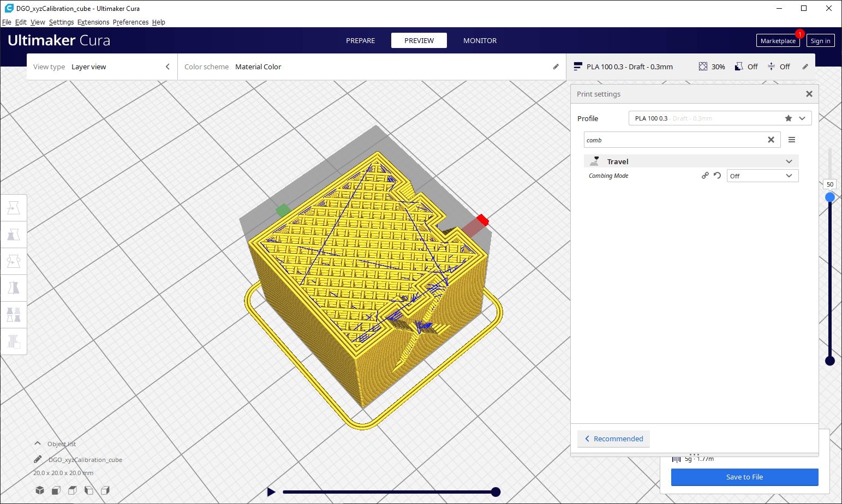The width and height of the screenshot is (842, 504).
Task: Select the Support Blocker tool
Action: pos(14,341)
